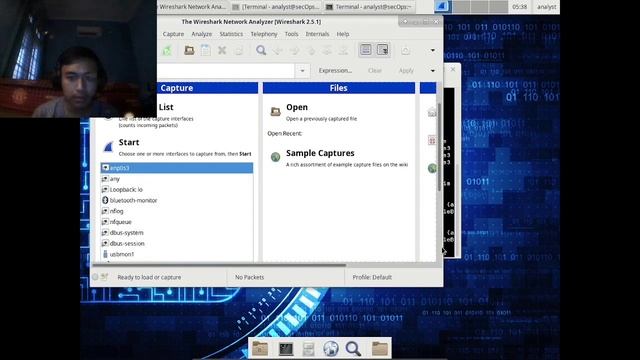Select the nfqueue interface
This screenshot has height=360, width=640.
click(x=177, y=222)
